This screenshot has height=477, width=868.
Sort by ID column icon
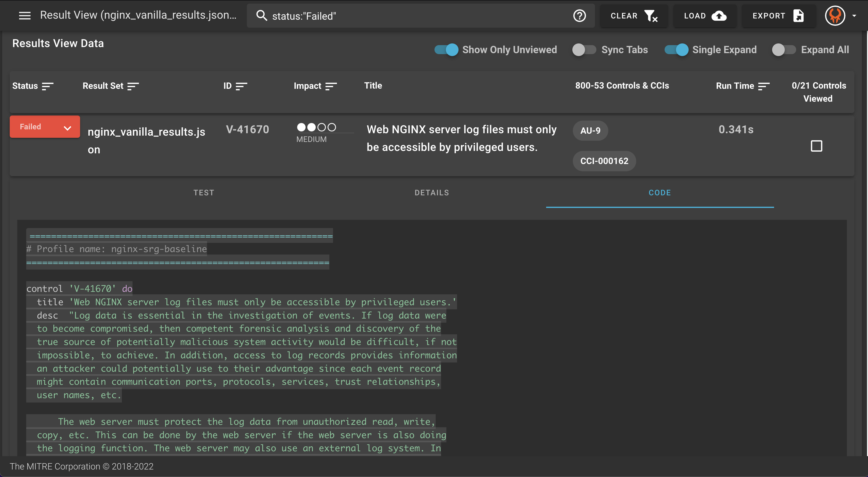(x=241, y=86)
